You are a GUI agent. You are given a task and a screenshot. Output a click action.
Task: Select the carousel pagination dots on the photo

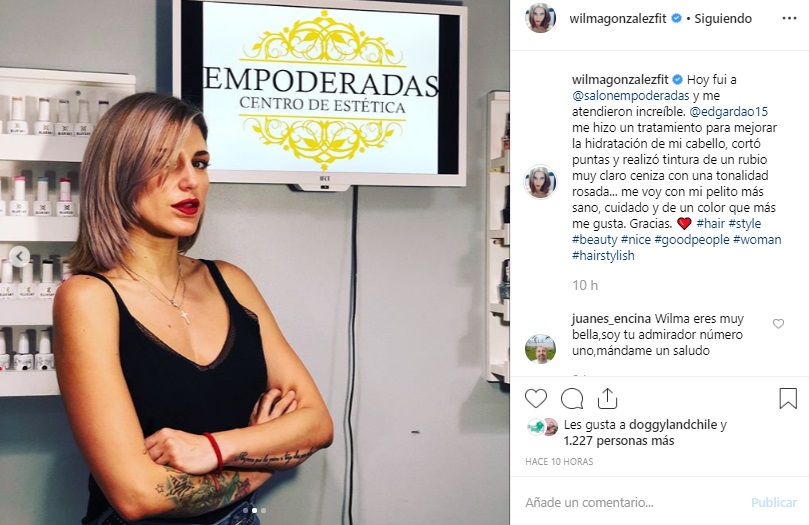254,511
